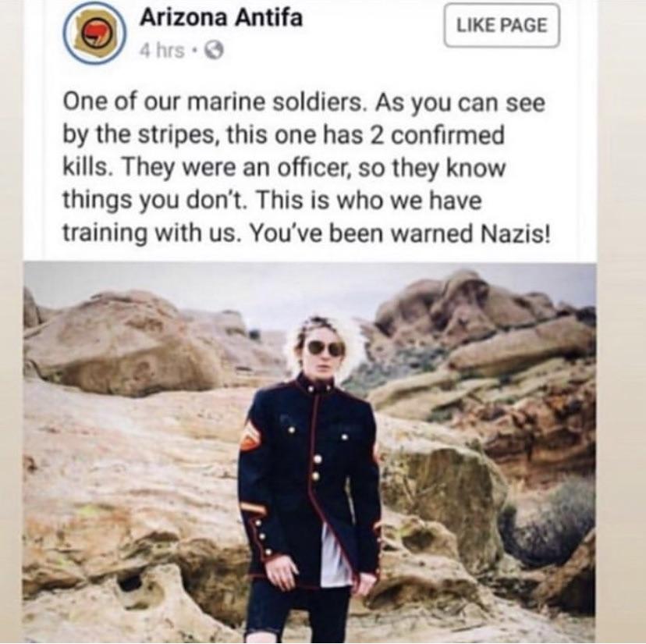Click the phrase 'You've been warned Nazis!'
Screen dimensions: 646x644
click(x=399, y=234)
